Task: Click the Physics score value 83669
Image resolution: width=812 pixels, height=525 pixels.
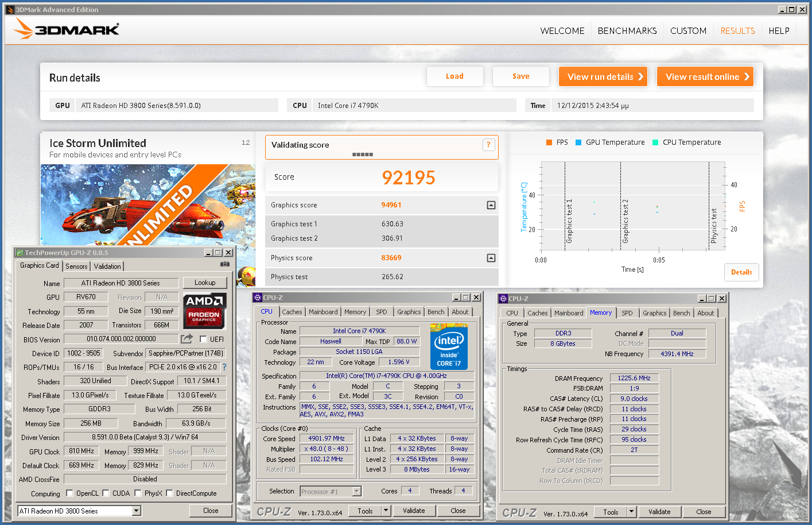Action: [x=391, y=258]
